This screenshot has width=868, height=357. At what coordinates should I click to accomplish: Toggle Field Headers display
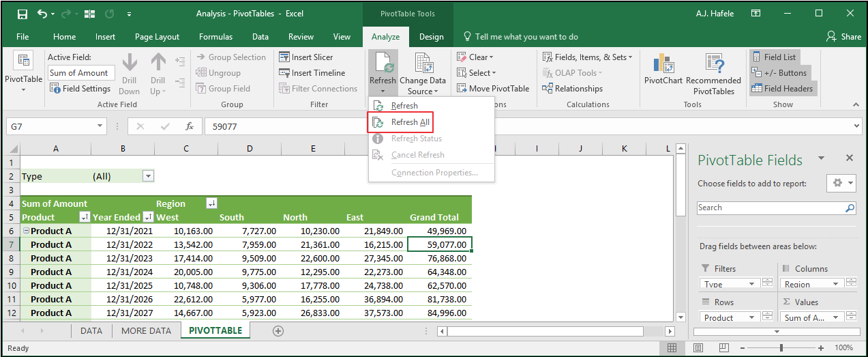[783, 89]
